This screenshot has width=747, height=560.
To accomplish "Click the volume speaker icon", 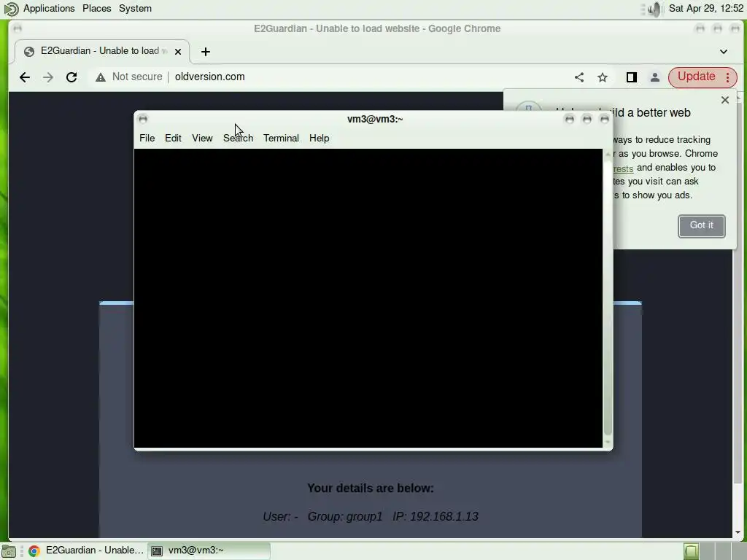I will [656, 9].
